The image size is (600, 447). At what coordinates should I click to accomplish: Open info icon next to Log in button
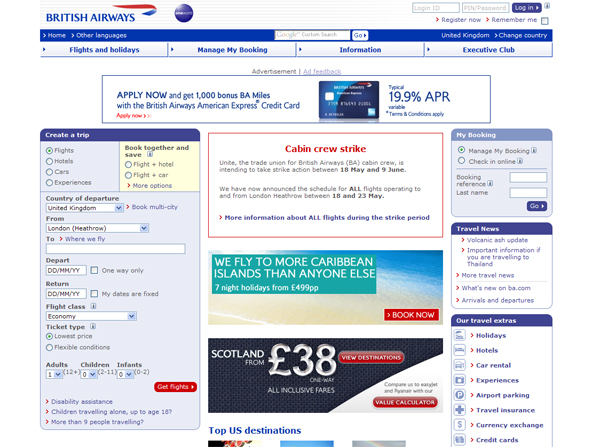[547, 6]
